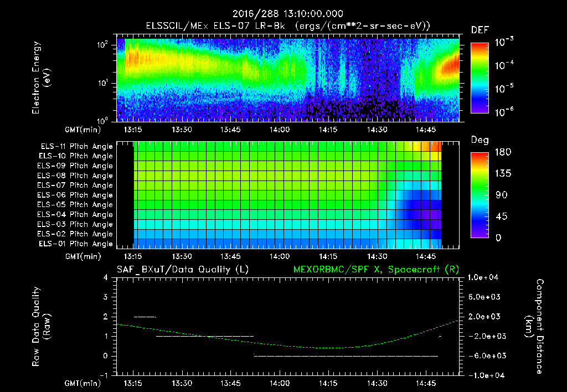Click the 2.0e+03 right axis tick
567x392 pixels.
[x=484, y=316]
